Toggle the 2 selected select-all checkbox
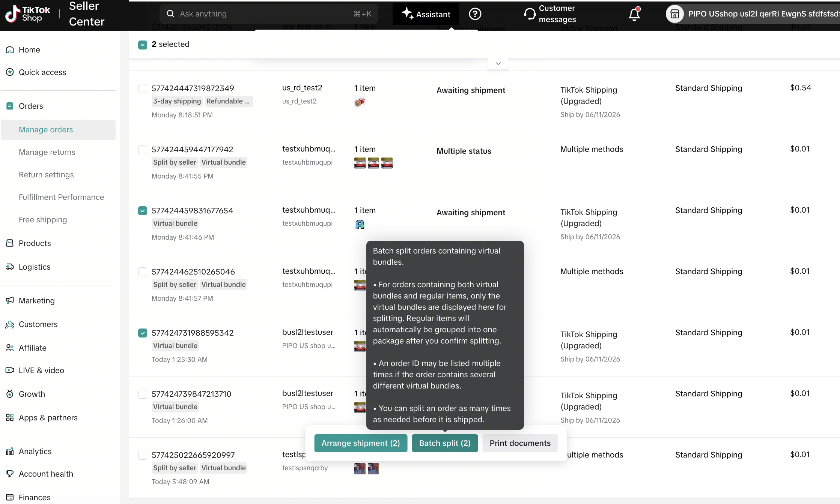840x504 pixels. click(143, 45)
